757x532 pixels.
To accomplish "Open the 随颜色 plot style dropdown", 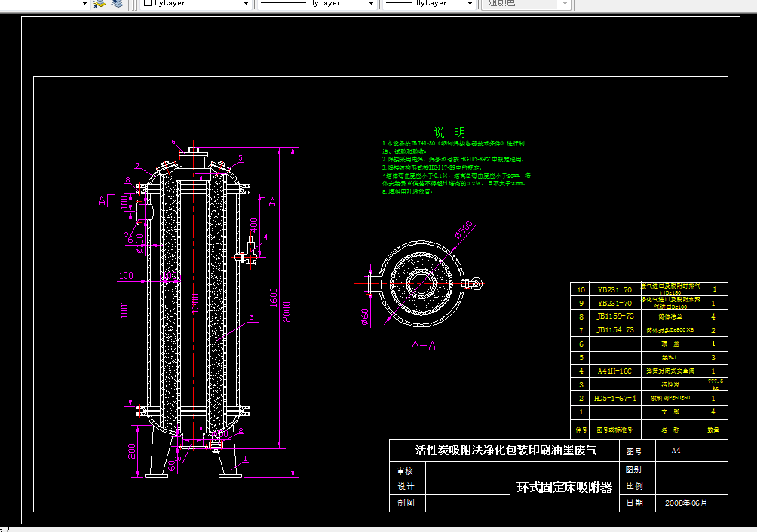I will click(x=565, y=3).
